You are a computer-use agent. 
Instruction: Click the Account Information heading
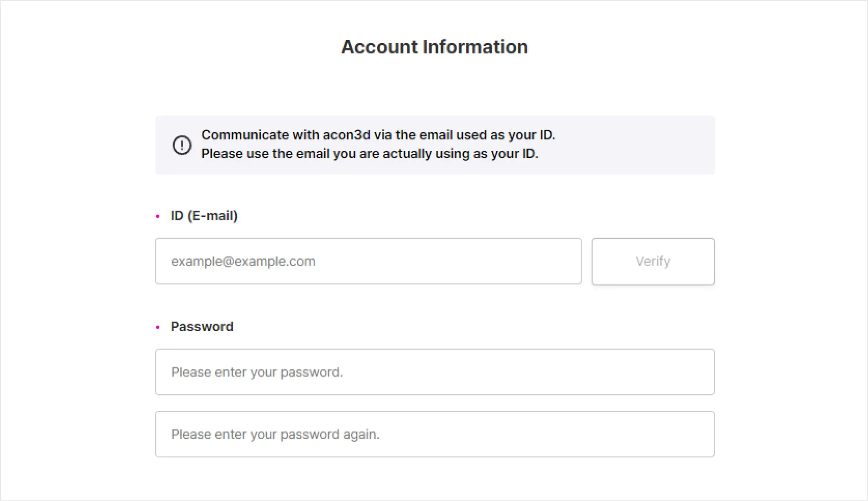(434, 47)
